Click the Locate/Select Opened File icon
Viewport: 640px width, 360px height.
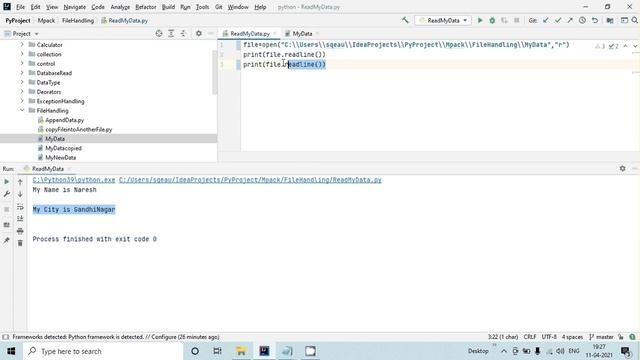159,33
